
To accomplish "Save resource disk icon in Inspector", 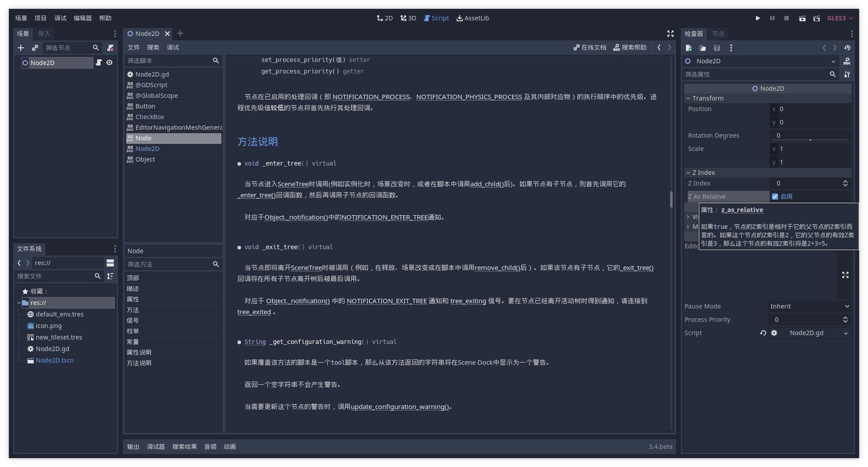I will point(717,48).
